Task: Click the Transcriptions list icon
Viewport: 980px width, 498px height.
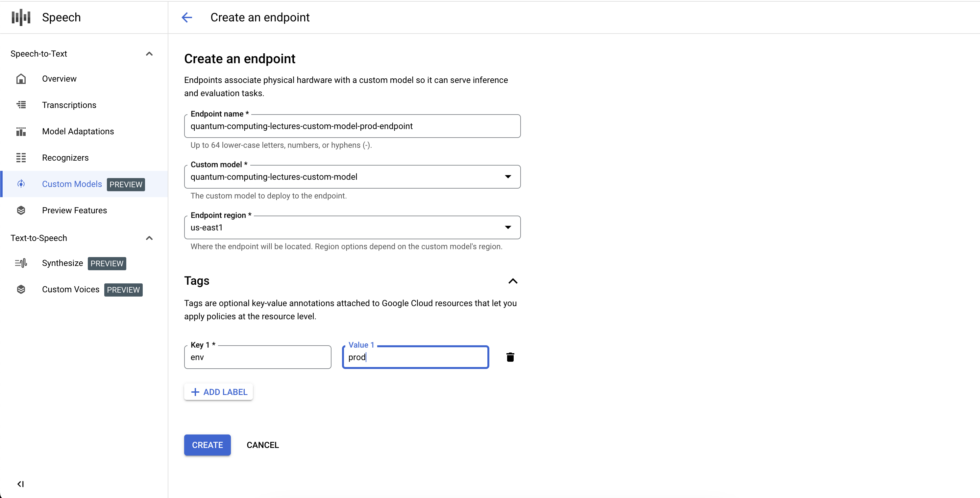Action: coord(22,104)
